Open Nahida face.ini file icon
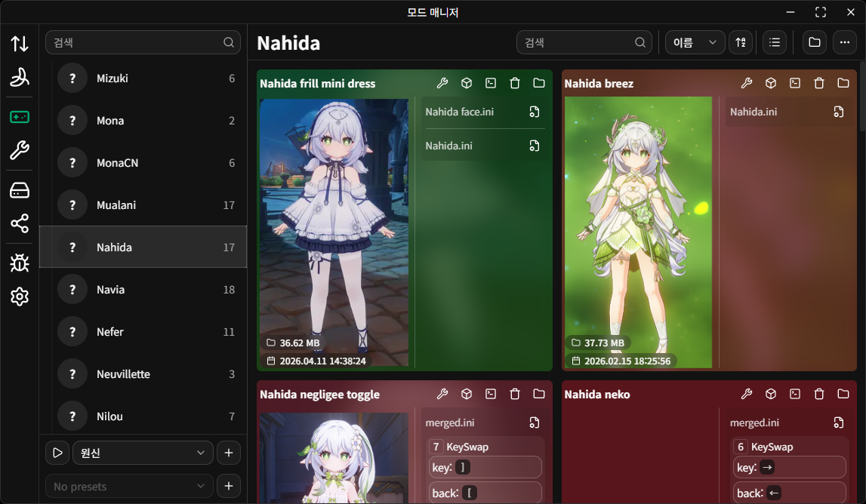 (x=534, y=112)
